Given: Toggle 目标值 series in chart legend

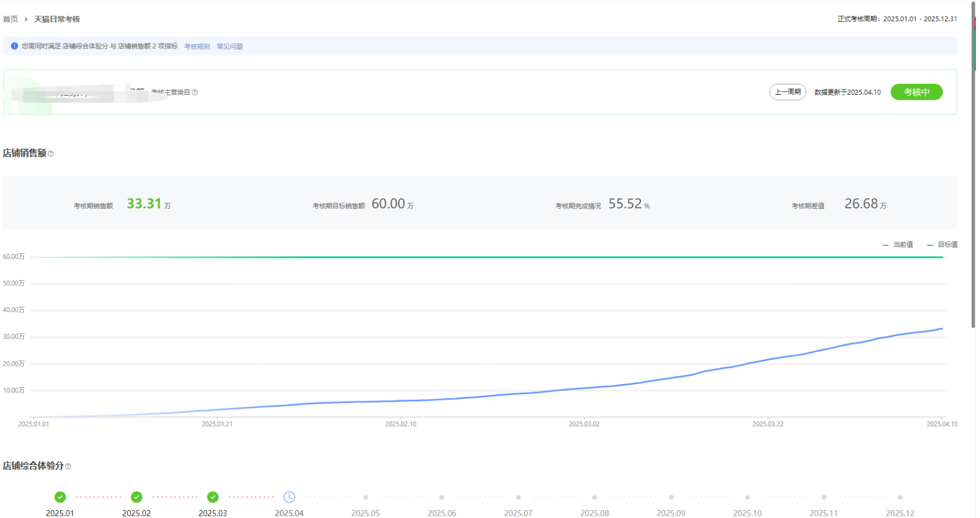Looking at the screenshot, I should pos(942,245).
